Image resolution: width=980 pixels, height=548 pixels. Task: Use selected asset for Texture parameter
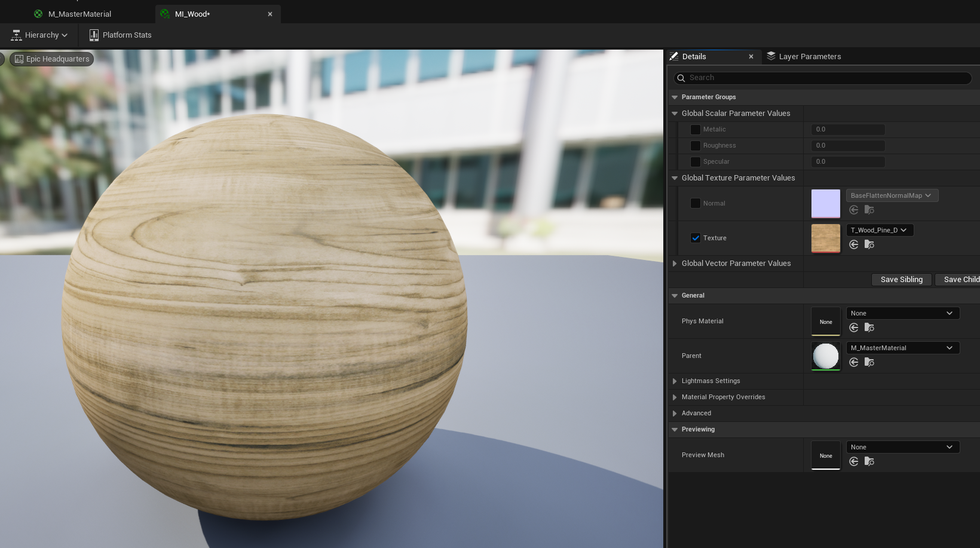coord(854,244)
